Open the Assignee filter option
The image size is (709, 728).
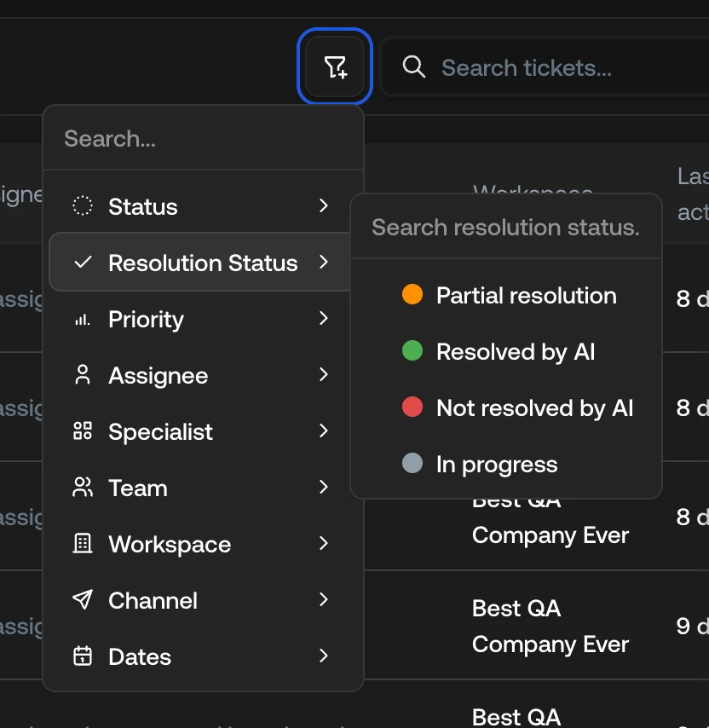tap(203, 375)
